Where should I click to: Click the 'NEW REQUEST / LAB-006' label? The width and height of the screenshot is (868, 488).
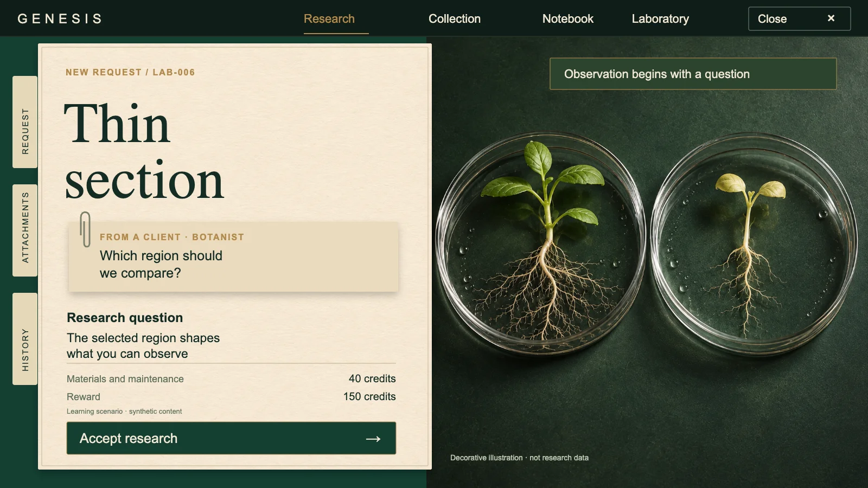[130, 72]
